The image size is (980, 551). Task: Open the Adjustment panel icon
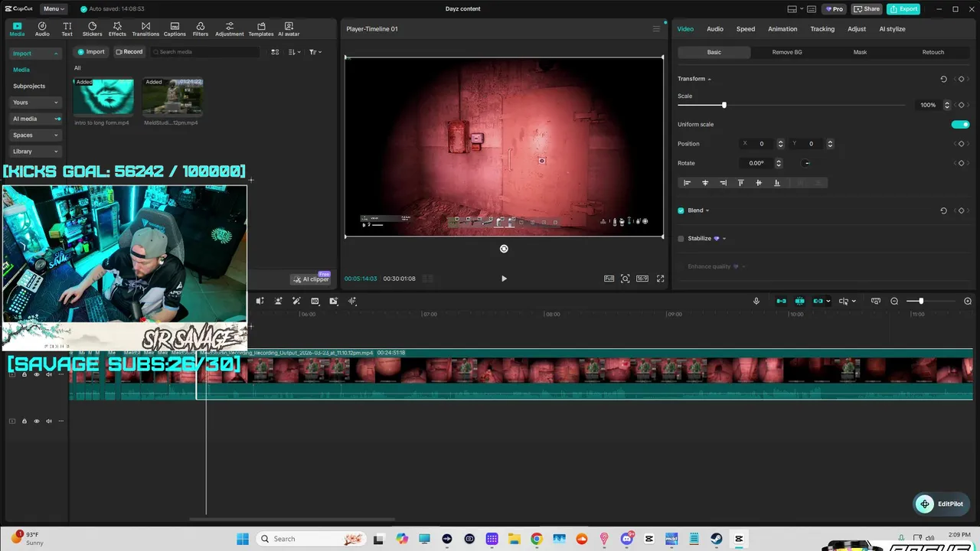pos(229,29)
